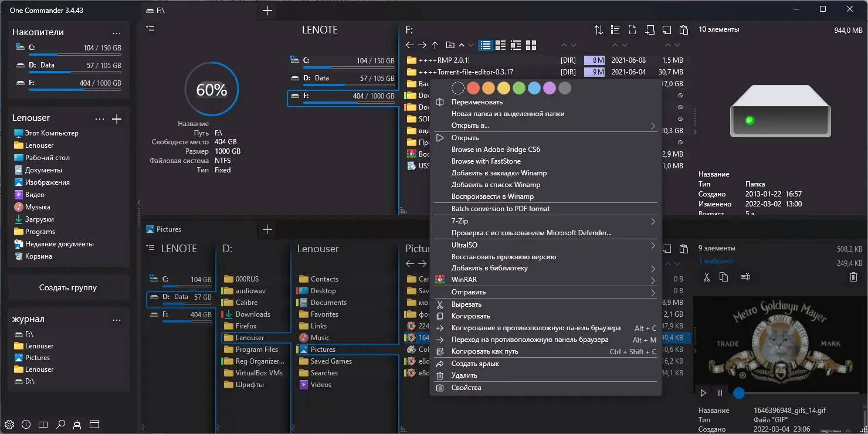This screenshot has width=868, height=434.
Task: Click the window layout icon next to the magnifier group
Action: (95, 424)
